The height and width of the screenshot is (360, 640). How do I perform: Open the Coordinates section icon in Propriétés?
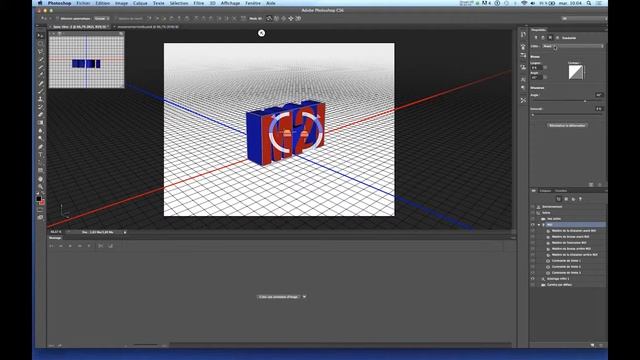(557, 38)
